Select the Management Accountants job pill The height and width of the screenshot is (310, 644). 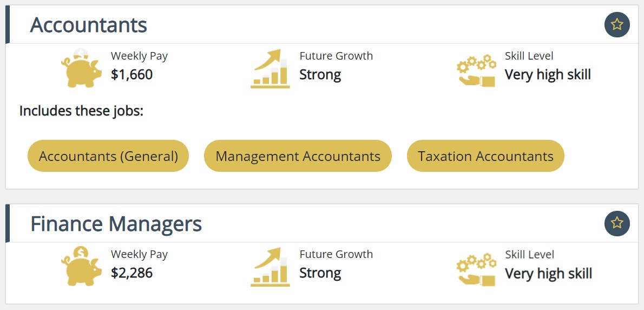pos(298,156)
